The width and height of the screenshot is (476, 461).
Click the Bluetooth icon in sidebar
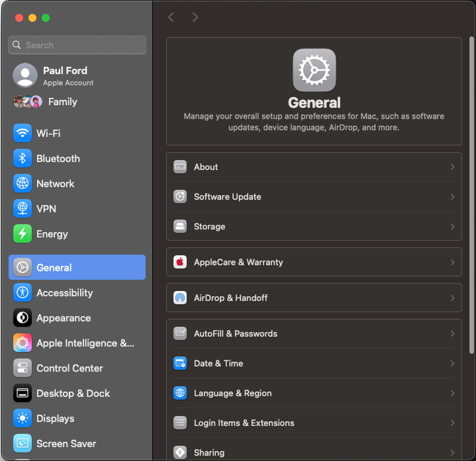22,158
